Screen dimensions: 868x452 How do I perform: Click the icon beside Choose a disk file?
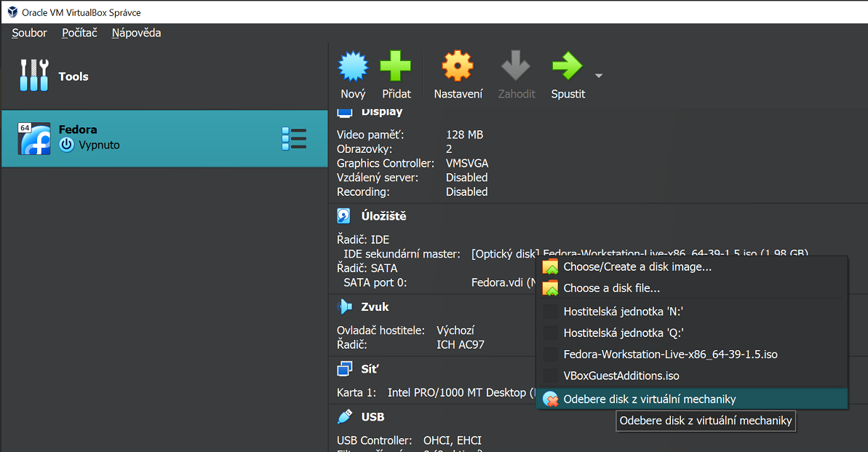550,288
